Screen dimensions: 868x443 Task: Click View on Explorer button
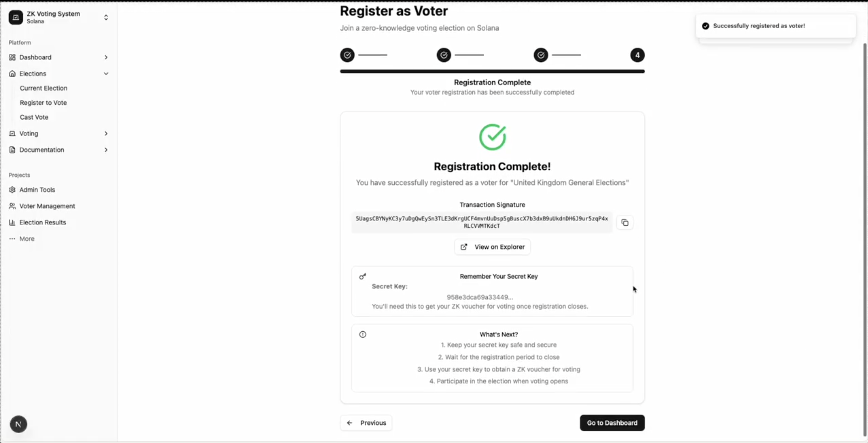pos(492,247)
